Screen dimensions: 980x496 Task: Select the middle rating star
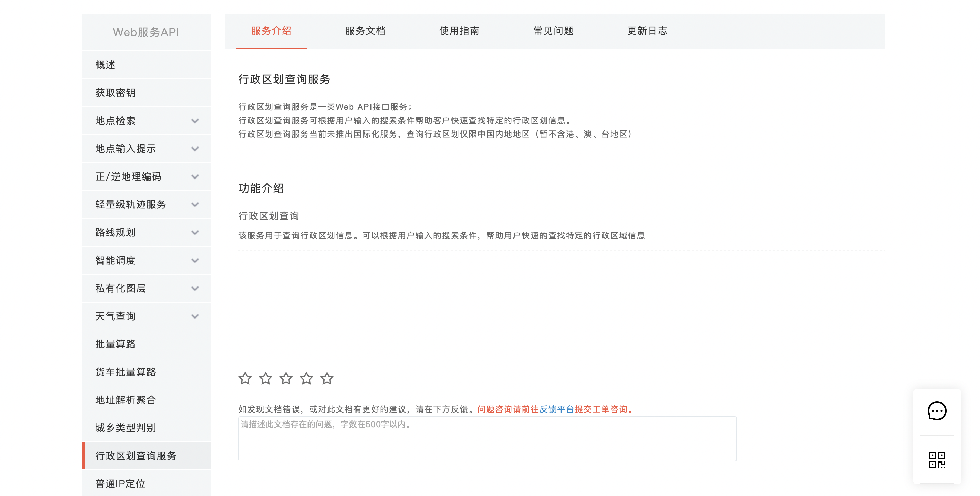coord(286,378)
